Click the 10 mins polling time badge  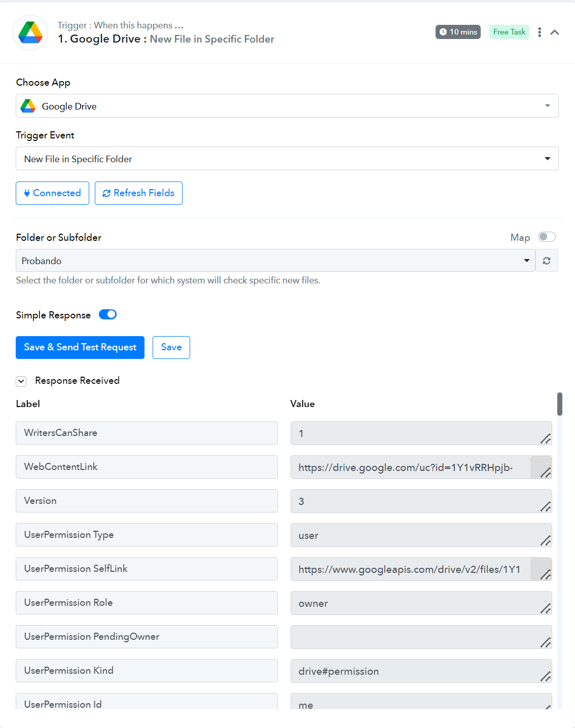click(x=458, y=32)
